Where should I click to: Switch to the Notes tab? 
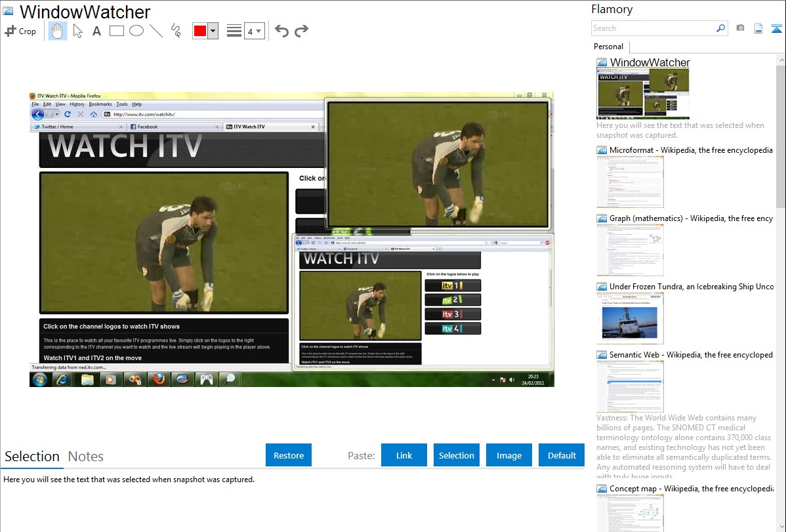point(86,457)
